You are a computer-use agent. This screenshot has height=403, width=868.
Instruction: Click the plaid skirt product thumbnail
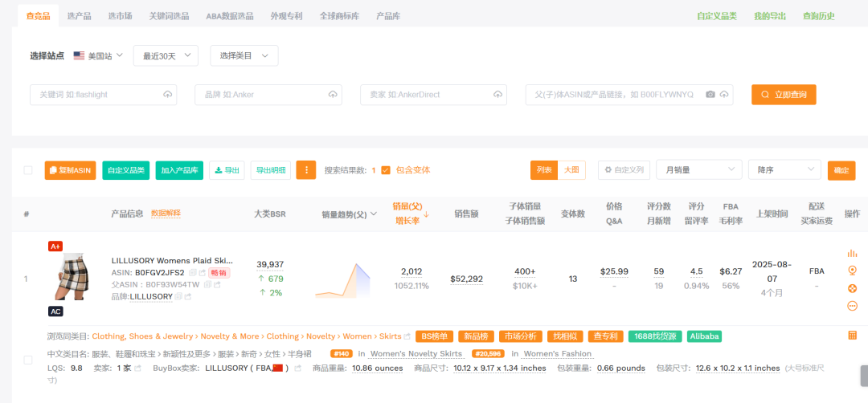(74, 276)
